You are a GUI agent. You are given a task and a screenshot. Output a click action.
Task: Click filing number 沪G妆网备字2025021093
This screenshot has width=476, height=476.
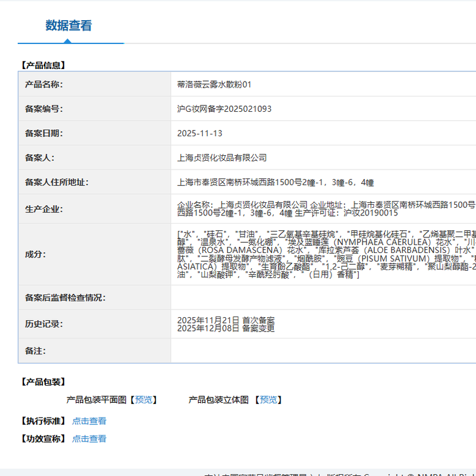[224, 109]
